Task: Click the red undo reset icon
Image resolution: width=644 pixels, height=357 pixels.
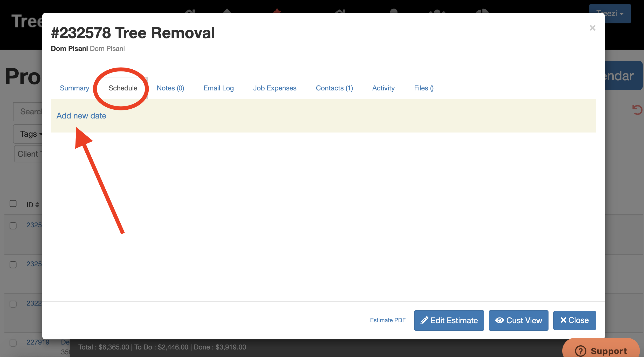Action: point(637,110)
